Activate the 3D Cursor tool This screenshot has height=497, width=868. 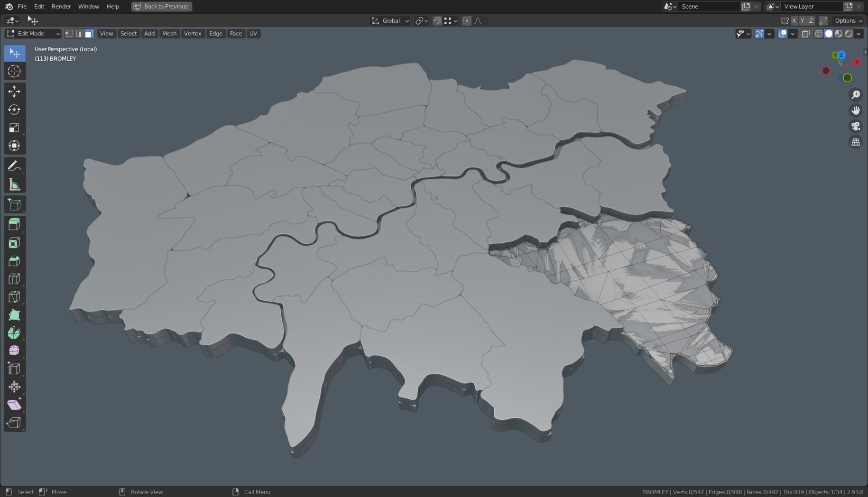(x=14, y=71)
